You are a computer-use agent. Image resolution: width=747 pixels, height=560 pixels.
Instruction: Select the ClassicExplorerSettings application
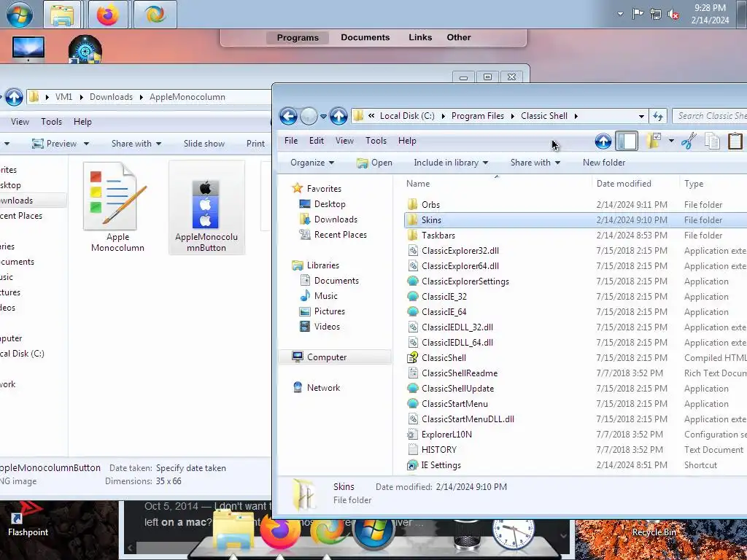coord(465,281)
